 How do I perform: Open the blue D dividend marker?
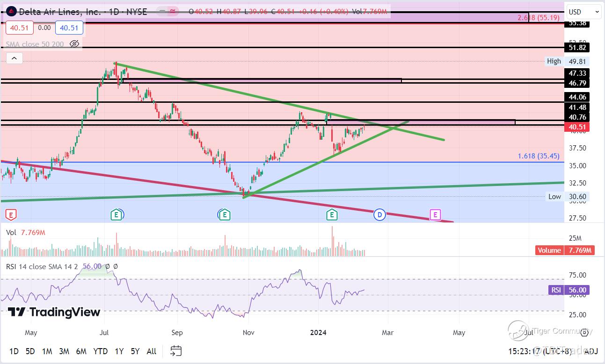379,215
